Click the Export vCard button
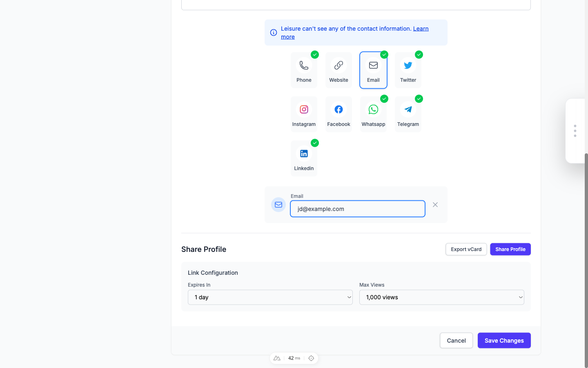Image resolution: width=588 pixels, height=368 pixels. (466, 249)
